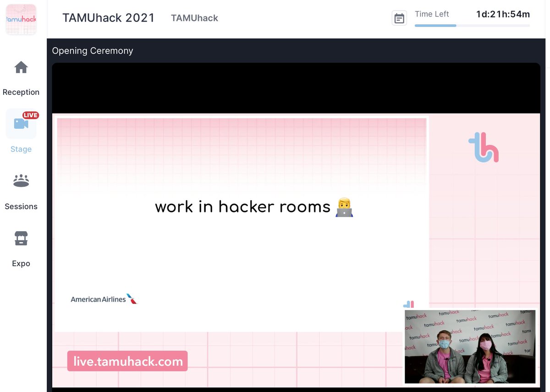Click the Opening Ceremony heading

pyautogui.click(x=93, y=51)
